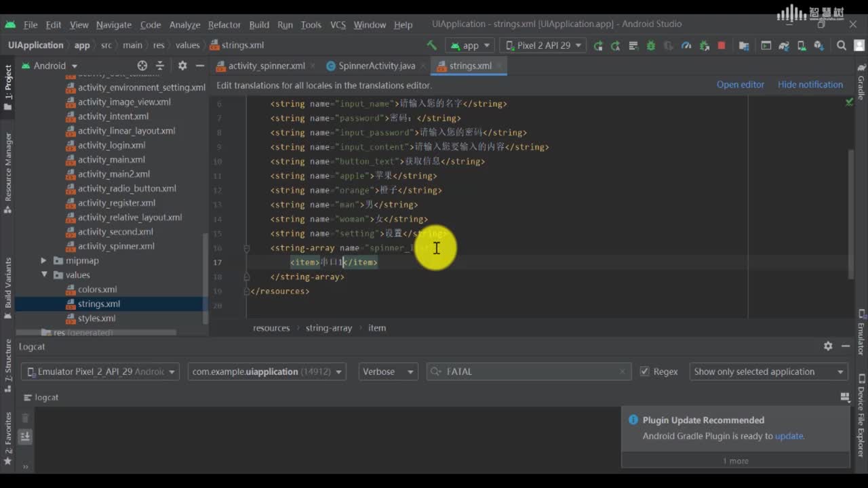
Task: Open the Pixel 2 API 29 device dropdown
Action: click(x=542, y=45)
